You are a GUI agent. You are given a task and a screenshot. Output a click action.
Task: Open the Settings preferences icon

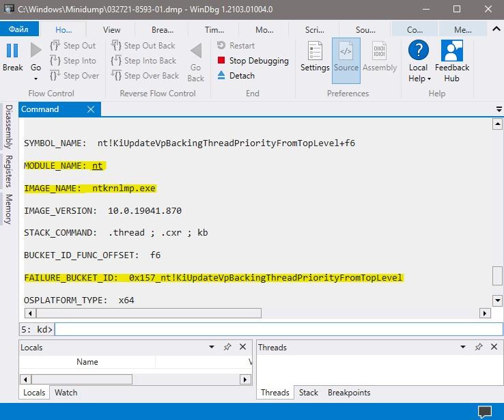315,51
